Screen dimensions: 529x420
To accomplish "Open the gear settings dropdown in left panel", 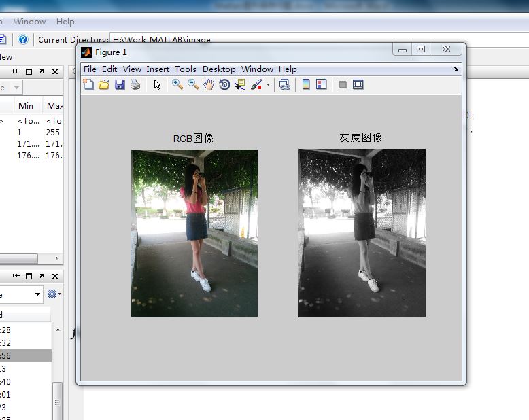I will click(54, 294).
